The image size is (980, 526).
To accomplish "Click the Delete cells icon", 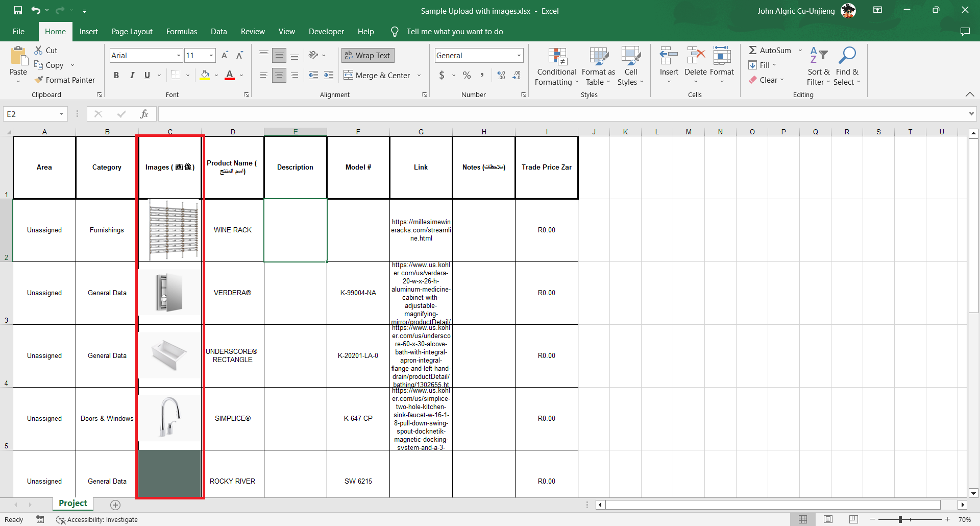I will tap(695, 56).
